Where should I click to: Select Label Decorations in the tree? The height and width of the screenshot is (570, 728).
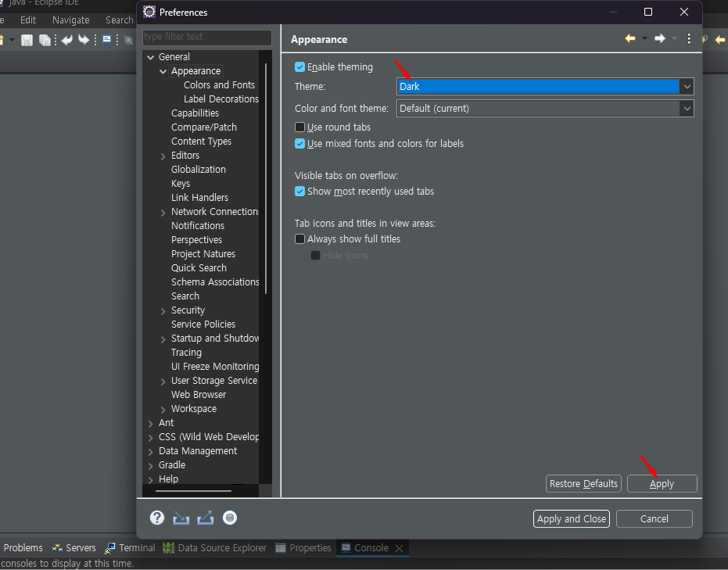[221, 99]
